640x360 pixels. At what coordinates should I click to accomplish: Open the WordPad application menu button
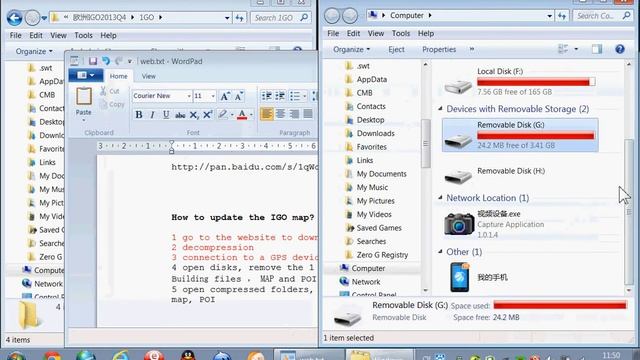pyautogui.click(x=86, y=76)
